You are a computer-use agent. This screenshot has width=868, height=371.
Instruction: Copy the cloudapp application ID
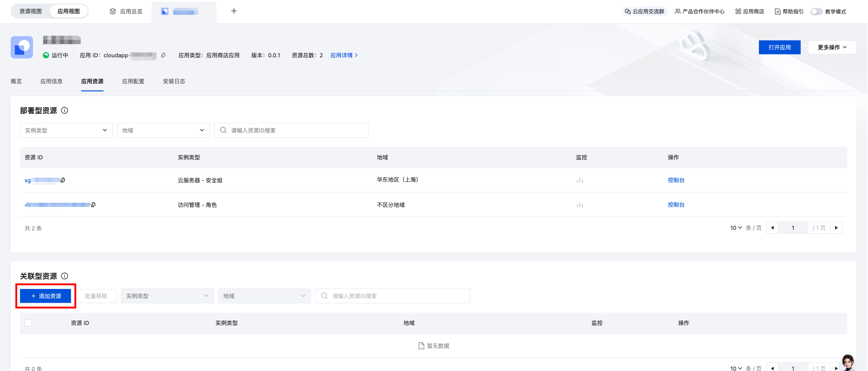[x=163, y=55]
